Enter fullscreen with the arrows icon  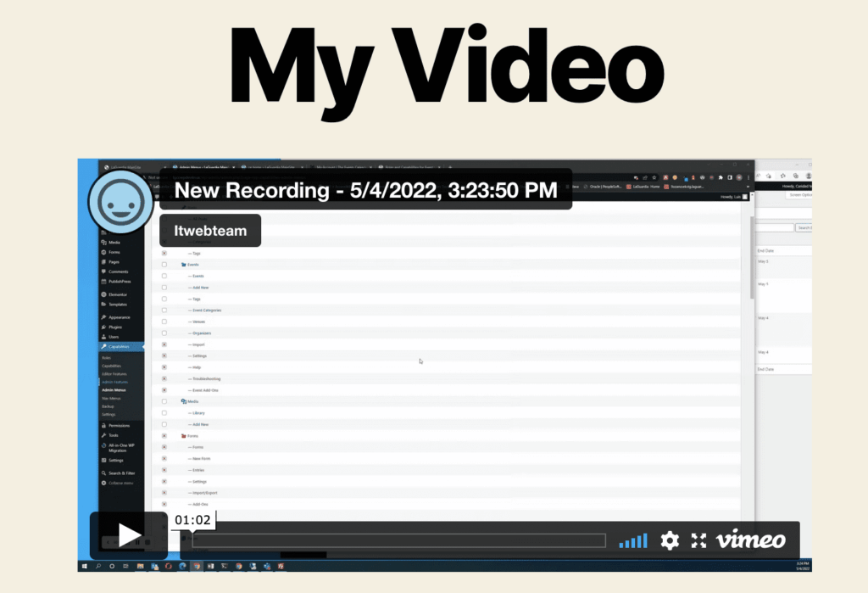698,540
